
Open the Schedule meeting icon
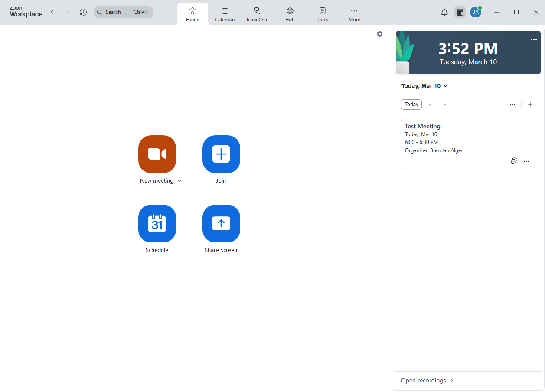tap(157, 224)
